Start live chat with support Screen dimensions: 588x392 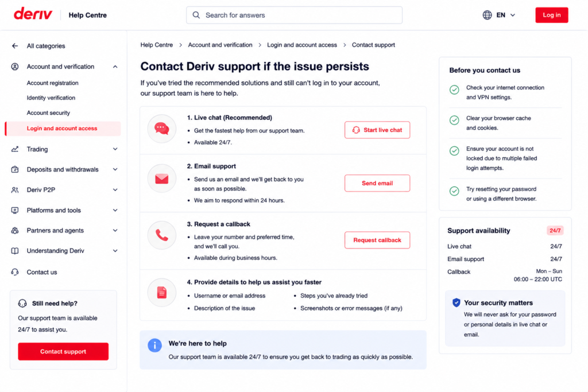tap(377, 130)
